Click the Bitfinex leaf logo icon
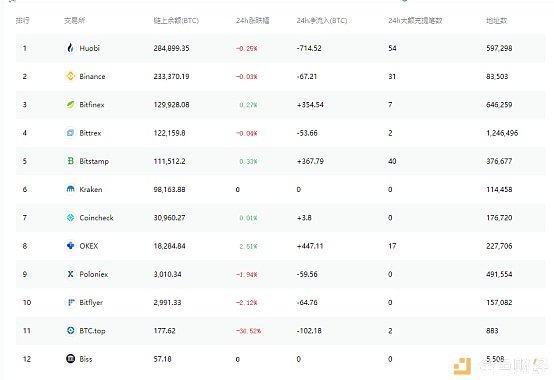Screen dimensions: 554x380 click(71, 104)
